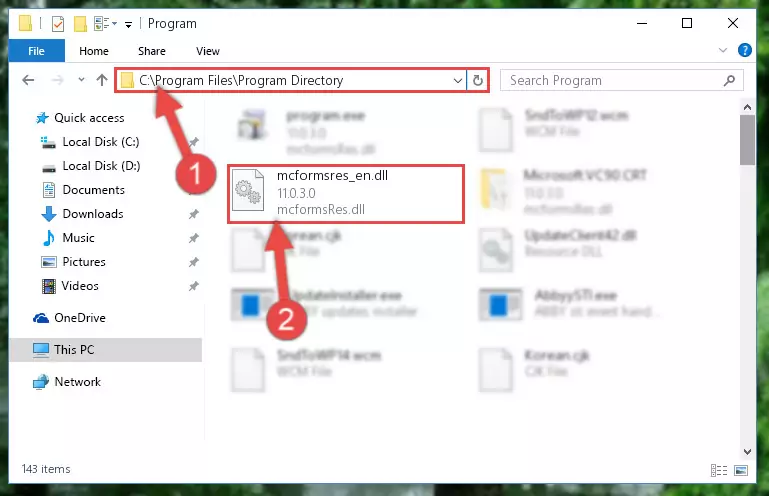Expand the ribbon chevron
The width and height of the screenshot is (769, 496).
722,50
